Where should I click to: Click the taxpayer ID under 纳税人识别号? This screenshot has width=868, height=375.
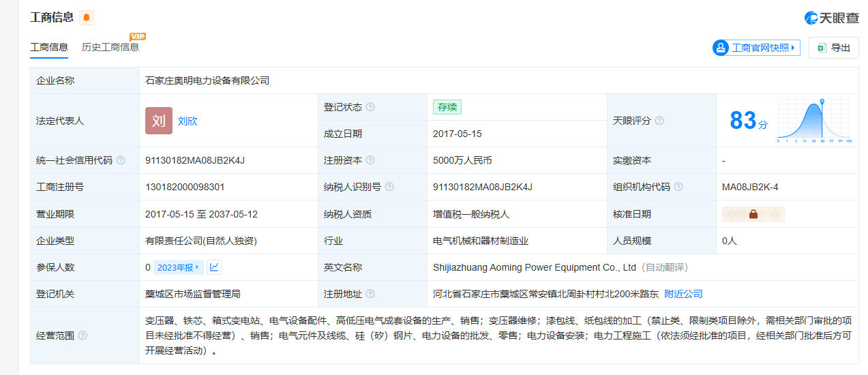pos(483,187)
